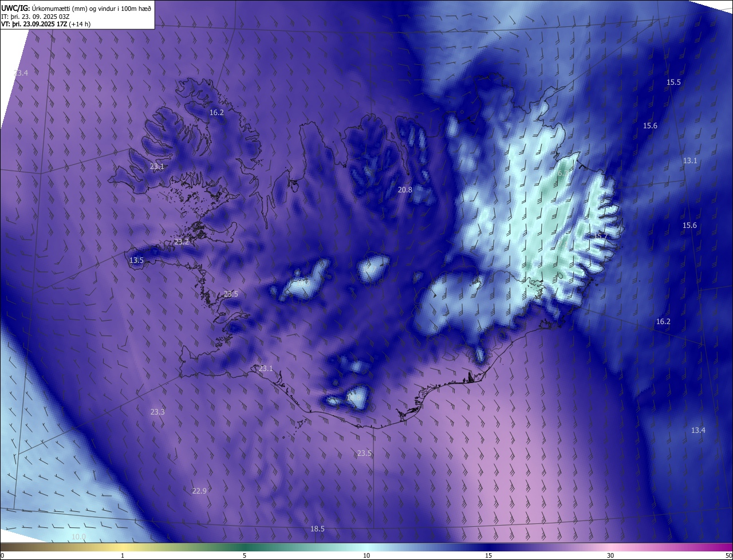
Task: Click the colour bar tick label '1'
Action: point(123,555)
